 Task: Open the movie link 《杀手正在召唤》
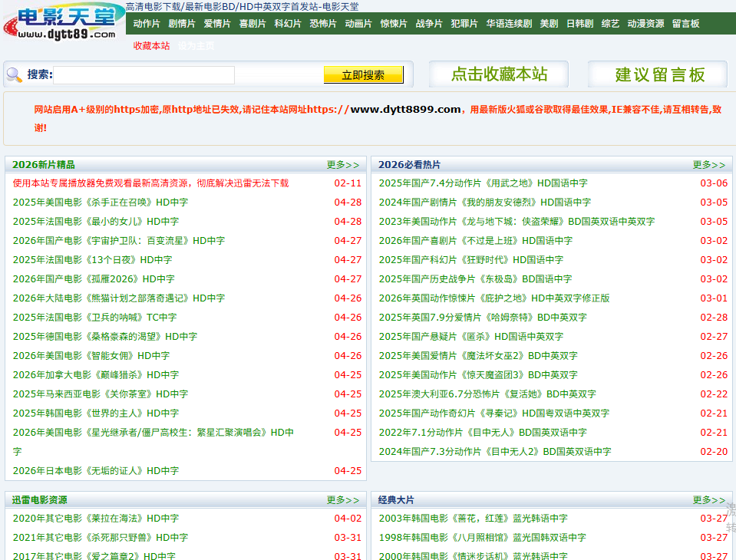[x=100, y=203]
